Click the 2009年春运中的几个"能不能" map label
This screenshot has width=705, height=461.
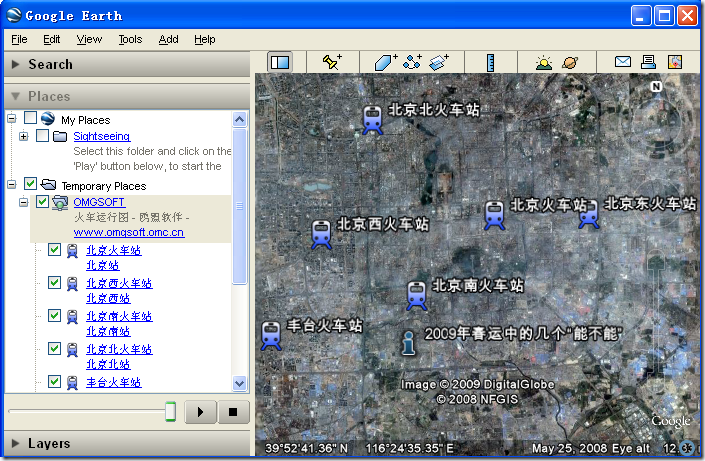(523, 334)
